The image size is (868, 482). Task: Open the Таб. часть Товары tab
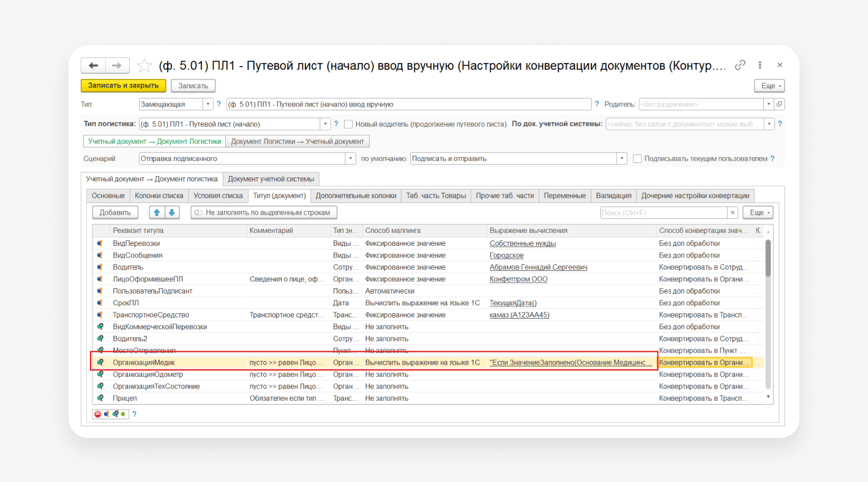point(436,196)
